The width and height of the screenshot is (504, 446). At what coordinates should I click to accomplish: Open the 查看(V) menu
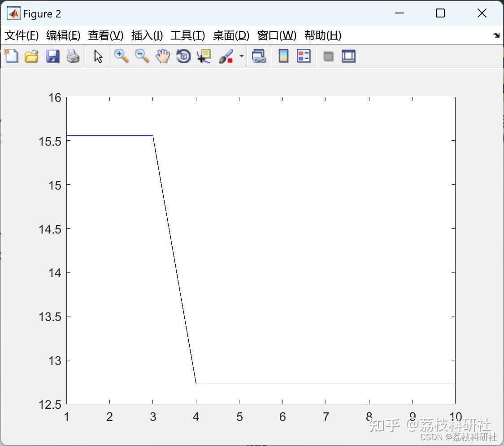tap(106, 35)
